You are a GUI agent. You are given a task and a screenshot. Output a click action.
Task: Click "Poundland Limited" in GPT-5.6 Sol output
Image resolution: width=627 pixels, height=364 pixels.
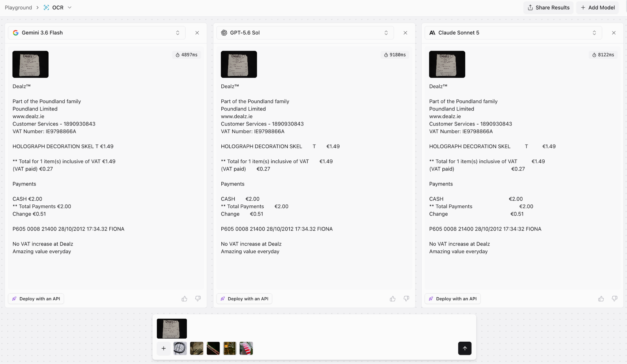[x=243, y=109]
